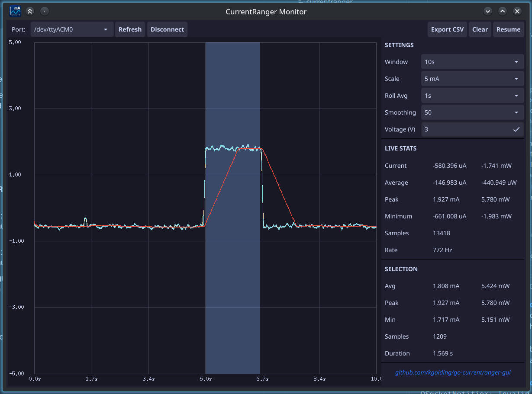The width and height of the screenshot is (532, 394).
Task: Click the CurrentRanger mA app icon
Action: click(x=15, y=11)
